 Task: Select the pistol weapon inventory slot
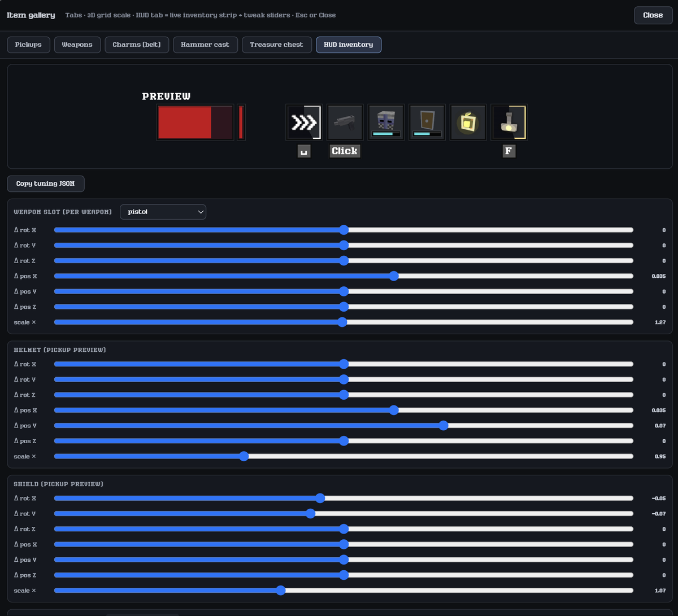tap(345, 122)
